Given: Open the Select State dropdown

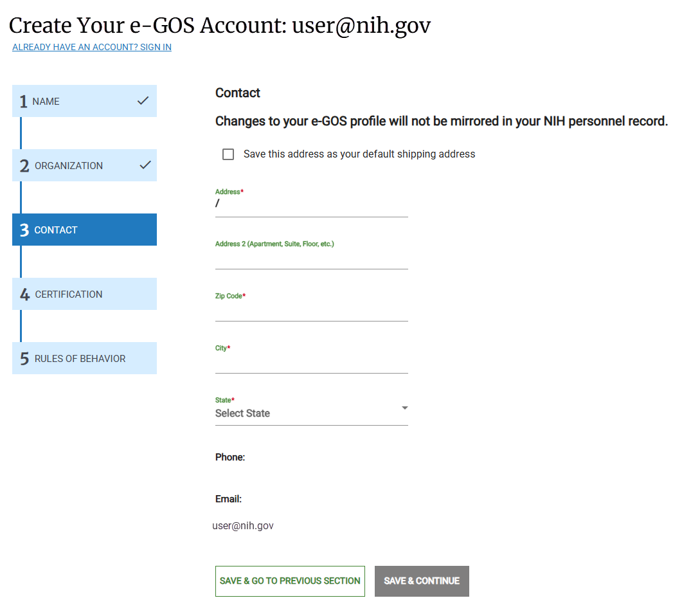Looking at the screenshot, I should click(311, 413).
